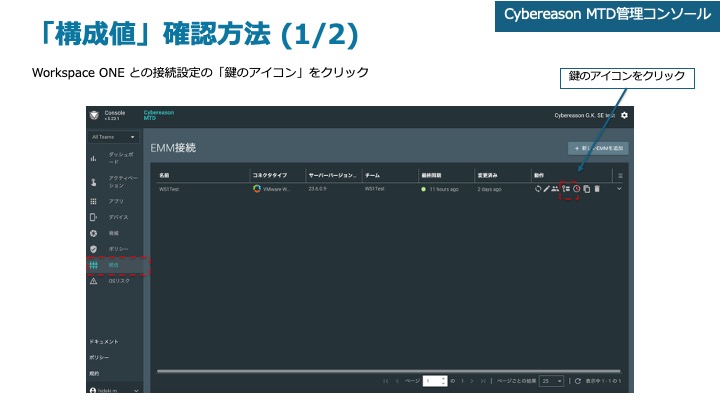Sort by the チーム column header
720x405 pixels.
pyautogui.click(x=372, y=175)
